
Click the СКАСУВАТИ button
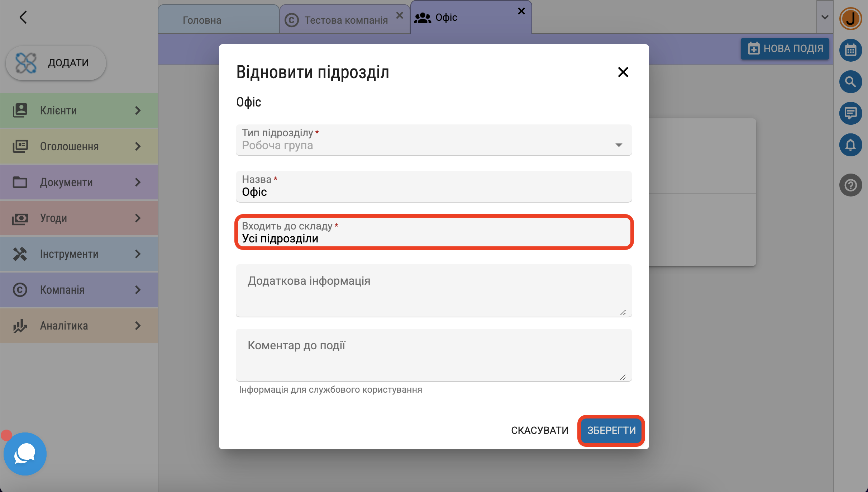[540, 430]
